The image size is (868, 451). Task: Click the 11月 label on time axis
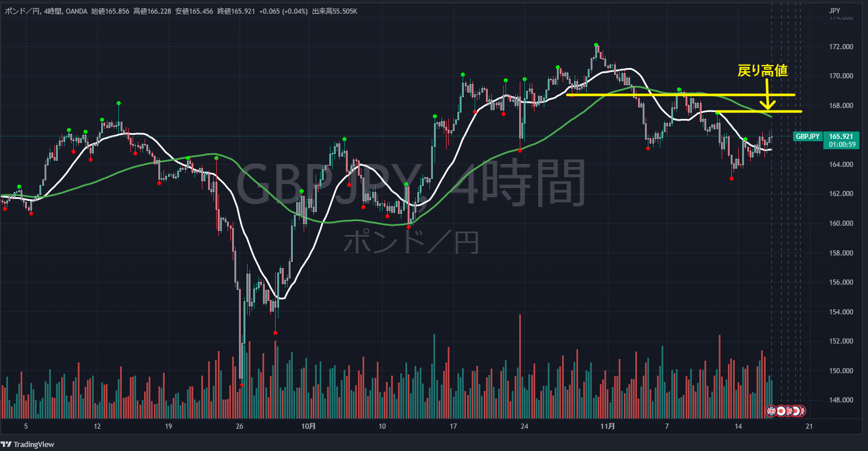tap(608, 426)
